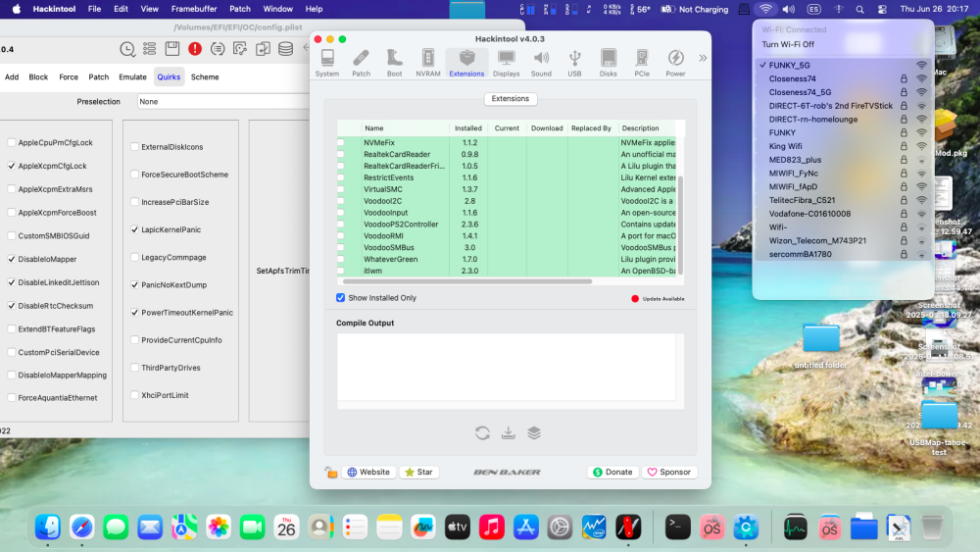This screenshot has height=552, width=980.
Task: Open the PCIe section
Action: click(642, 63)
